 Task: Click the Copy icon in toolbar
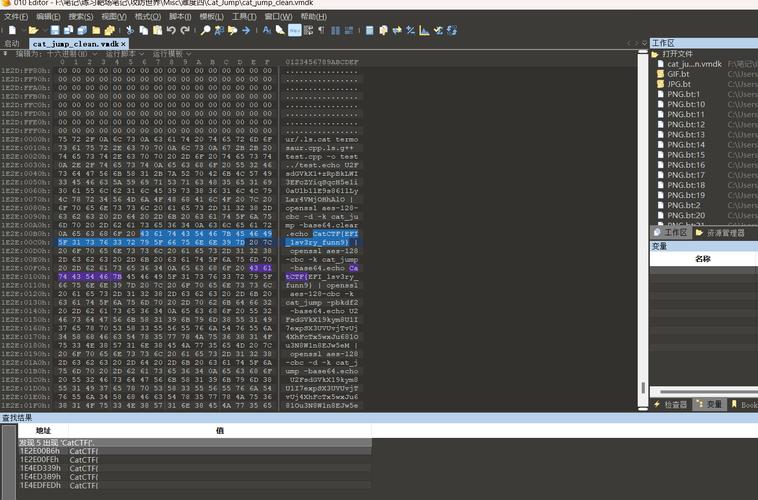(144, 30)
